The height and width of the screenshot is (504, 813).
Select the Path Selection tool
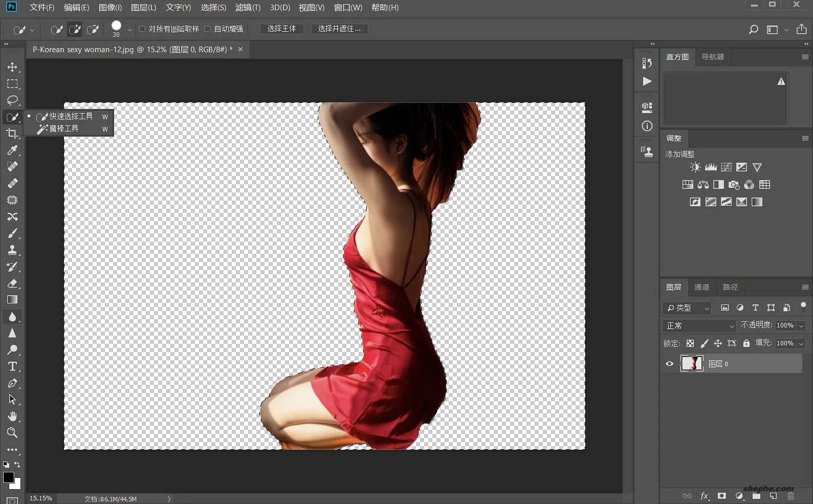[x=12, y=400]
